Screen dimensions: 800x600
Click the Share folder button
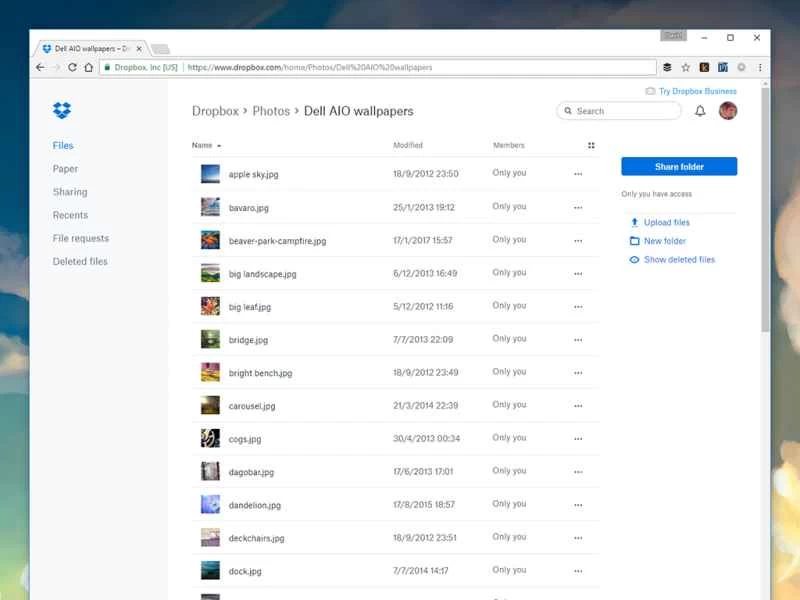point(679,166)
